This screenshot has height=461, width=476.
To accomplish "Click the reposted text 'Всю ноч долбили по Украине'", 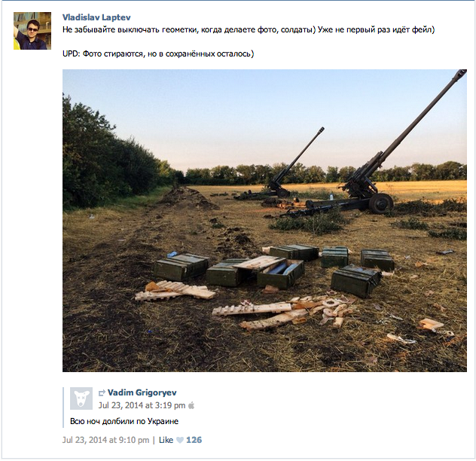I will pyautogui.click(x=124, y=422).
